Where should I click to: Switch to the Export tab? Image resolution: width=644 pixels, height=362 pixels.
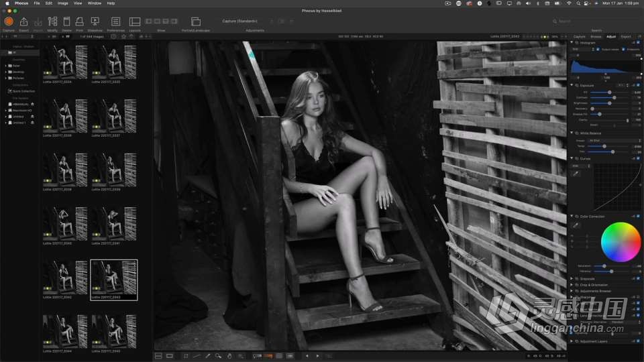(625, 36)
